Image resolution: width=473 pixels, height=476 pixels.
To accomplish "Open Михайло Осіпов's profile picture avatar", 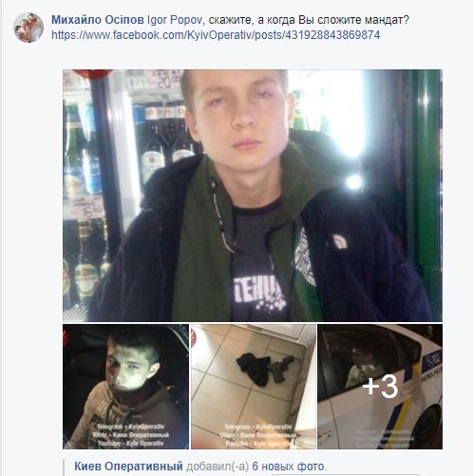I will [x=28, y=28].
